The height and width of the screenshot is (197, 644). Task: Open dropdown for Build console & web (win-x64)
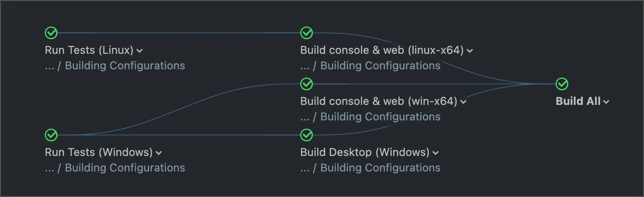[x=463, y=102]
